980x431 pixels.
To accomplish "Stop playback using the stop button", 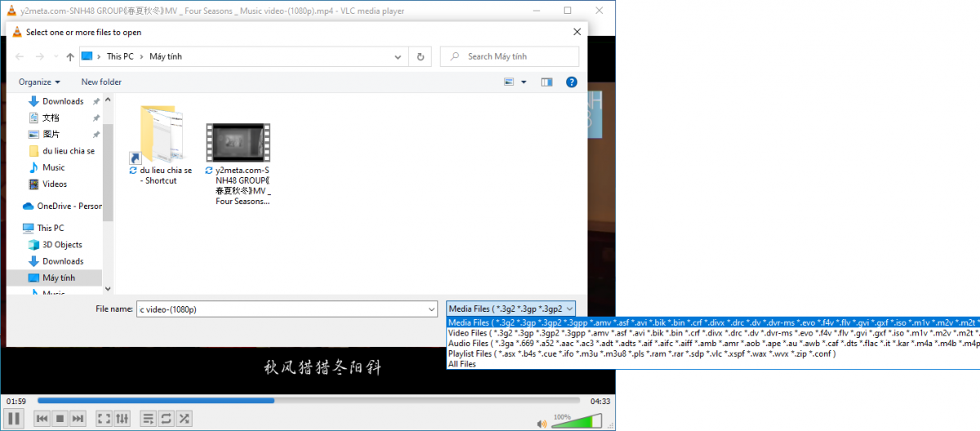I will point(60,419).
